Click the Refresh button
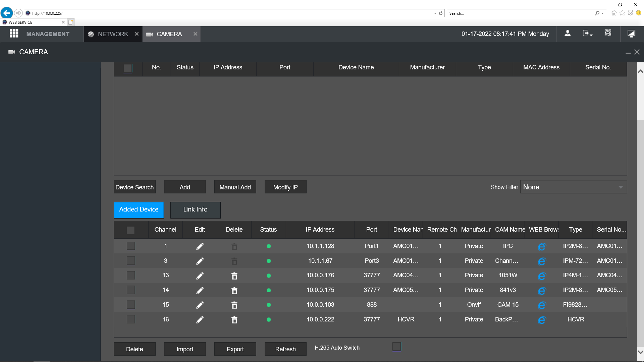 click(x=285, y=349)
